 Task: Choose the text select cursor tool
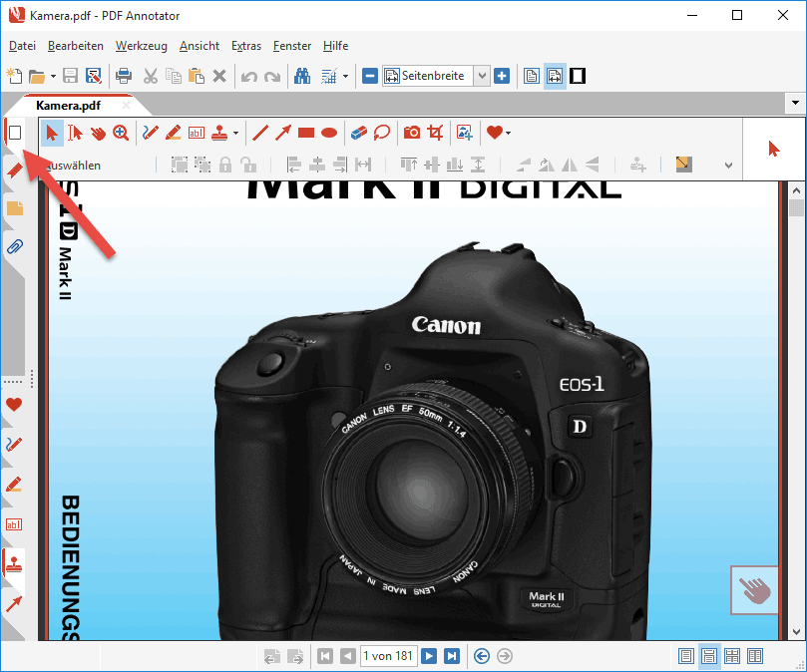pyautogui.click(x=75, y=133)
